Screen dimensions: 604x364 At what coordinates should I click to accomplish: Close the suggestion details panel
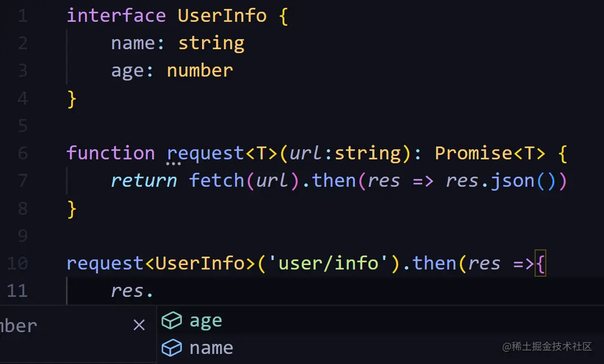pos(139,325)
